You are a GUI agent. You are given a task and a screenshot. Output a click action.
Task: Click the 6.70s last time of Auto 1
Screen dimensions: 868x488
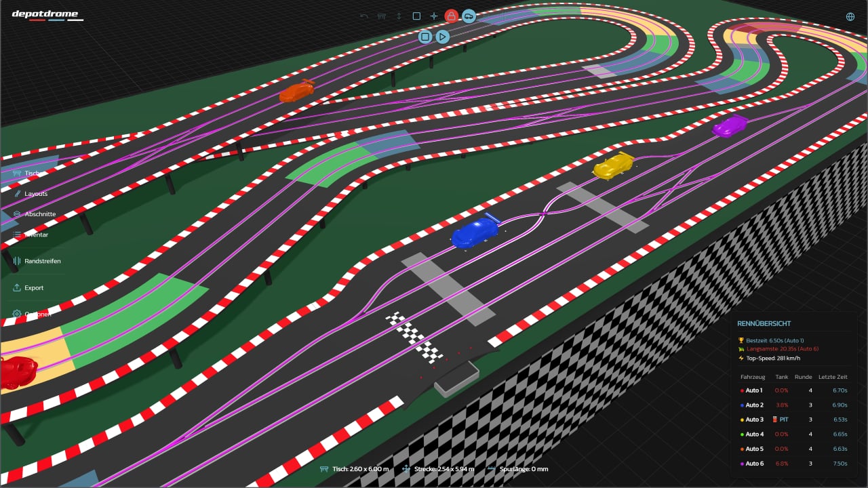tap(839, 390)
